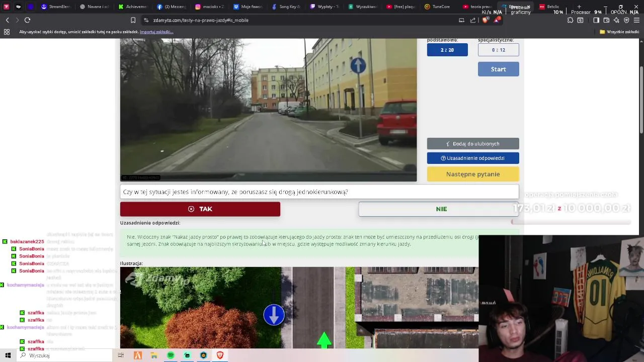Reload the page with refresh icon
This screenshot has width=644, height=362.
click(27, 20)
